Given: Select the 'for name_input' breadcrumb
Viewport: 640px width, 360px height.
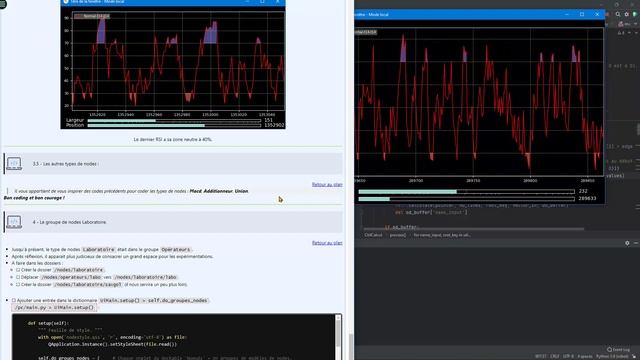Looking at the screenshot, I should (x=442, y=235).
